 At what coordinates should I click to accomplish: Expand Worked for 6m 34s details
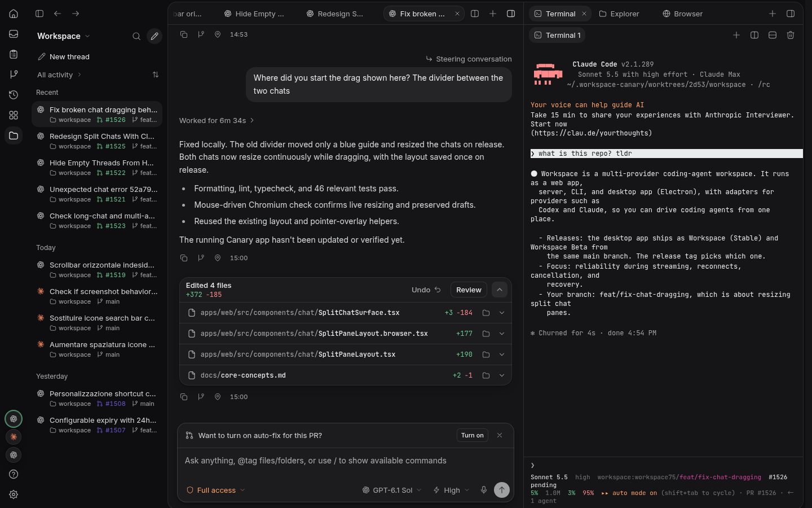coord(217,120)
